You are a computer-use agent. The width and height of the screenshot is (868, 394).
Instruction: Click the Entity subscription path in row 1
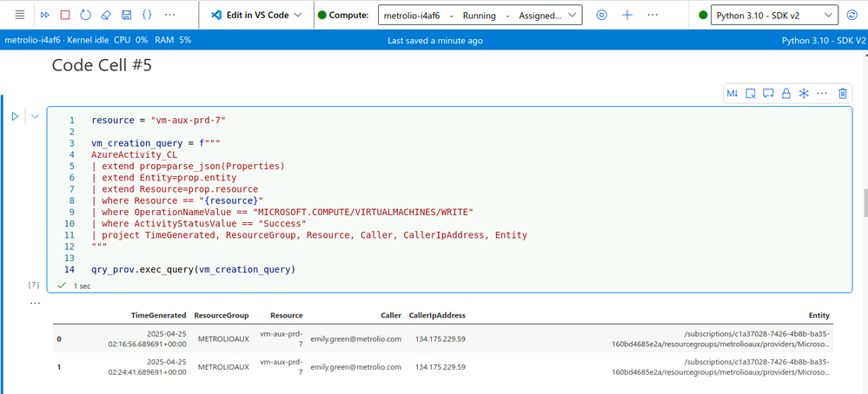(x=721, y=367)
